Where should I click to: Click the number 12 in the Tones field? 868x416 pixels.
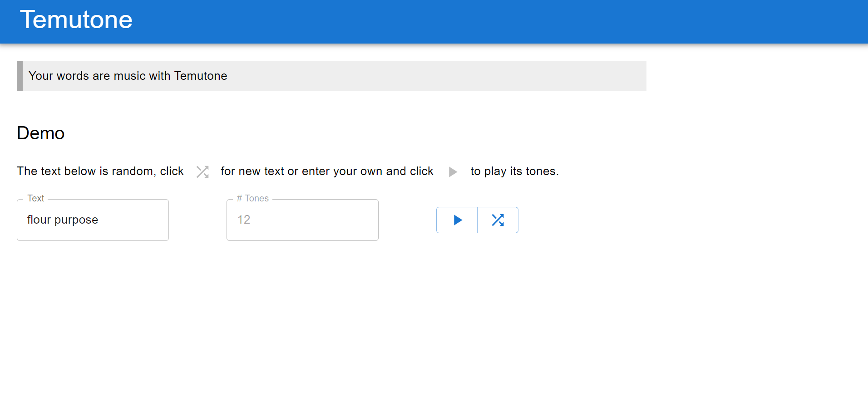click(244, 220)
